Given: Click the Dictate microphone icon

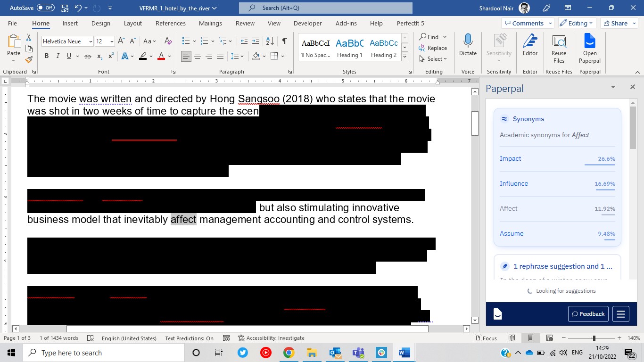Looking at the screenshot, I should (468, 41).
